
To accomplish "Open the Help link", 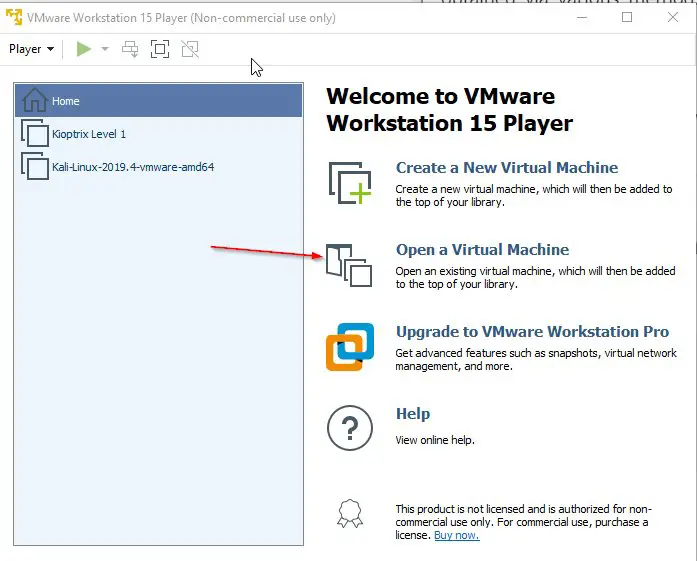I will pos(413,414).
